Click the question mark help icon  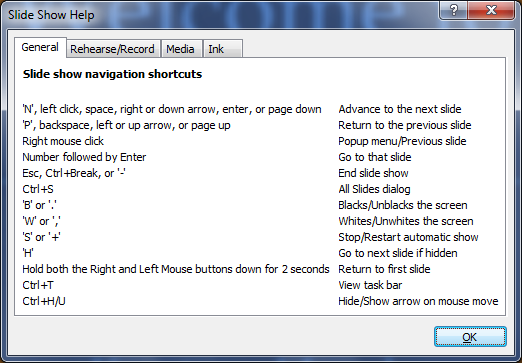(453, 10)
